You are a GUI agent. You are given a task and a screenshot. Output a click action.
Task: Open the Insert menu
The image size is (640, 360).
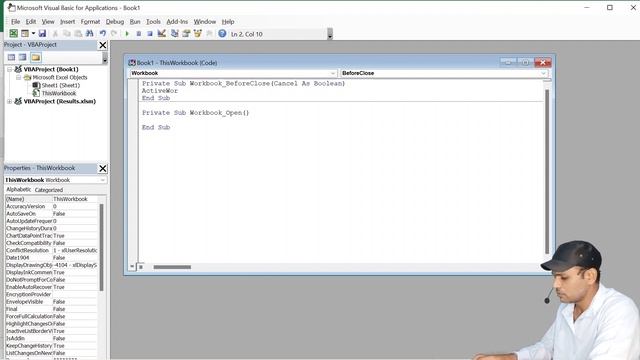pyautogui.click(x=67, y=22)
